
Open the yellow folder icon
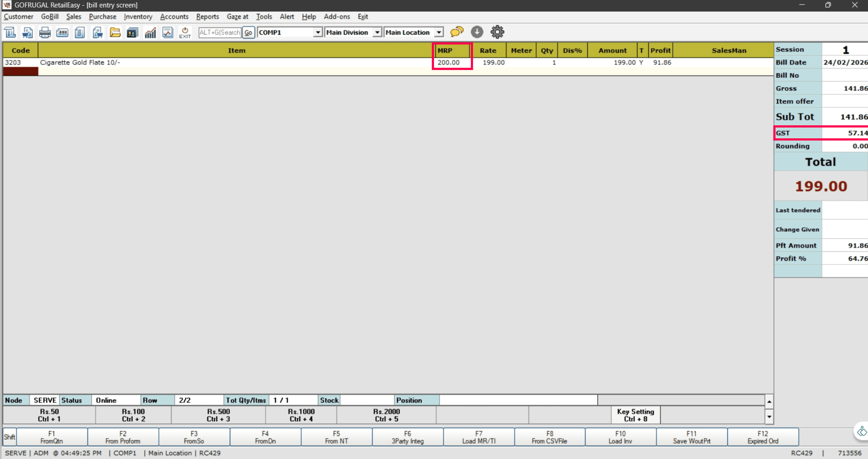[x=115, y=32]
